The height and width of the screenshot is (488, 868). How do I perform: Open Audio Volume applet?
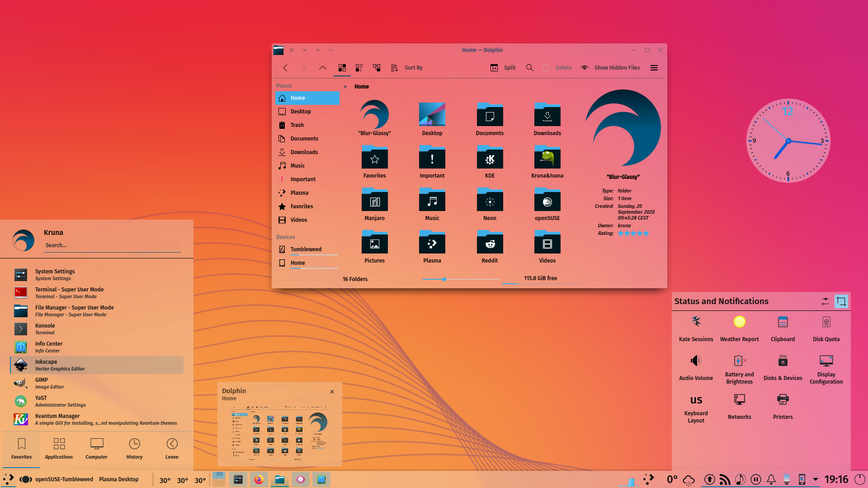(x=696, y=368)
